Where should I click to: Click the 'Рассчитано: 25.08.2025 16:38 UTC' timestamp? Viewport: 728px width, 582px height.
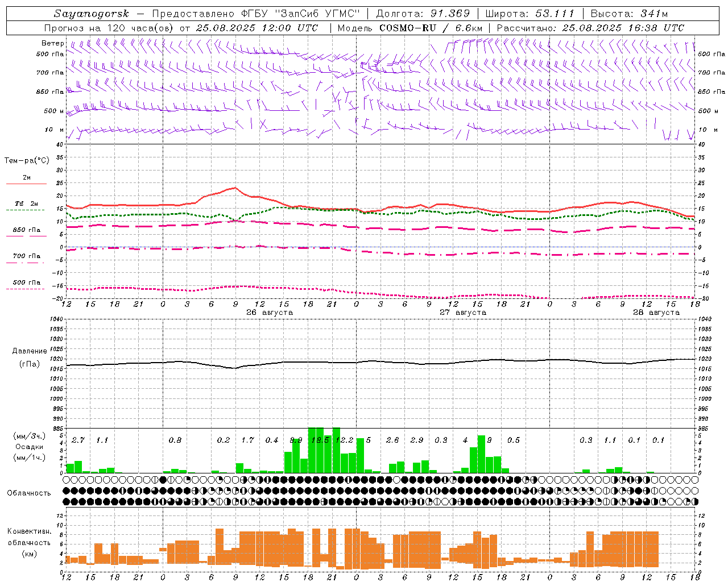point(590,28)
